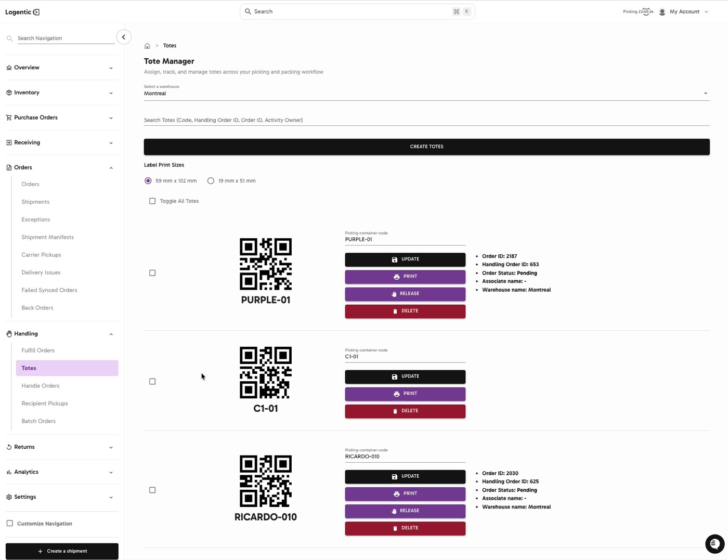Screen dimensions: 728x560
Task: Click the search magnifier icon in top bar
Action: pos(248,11)
